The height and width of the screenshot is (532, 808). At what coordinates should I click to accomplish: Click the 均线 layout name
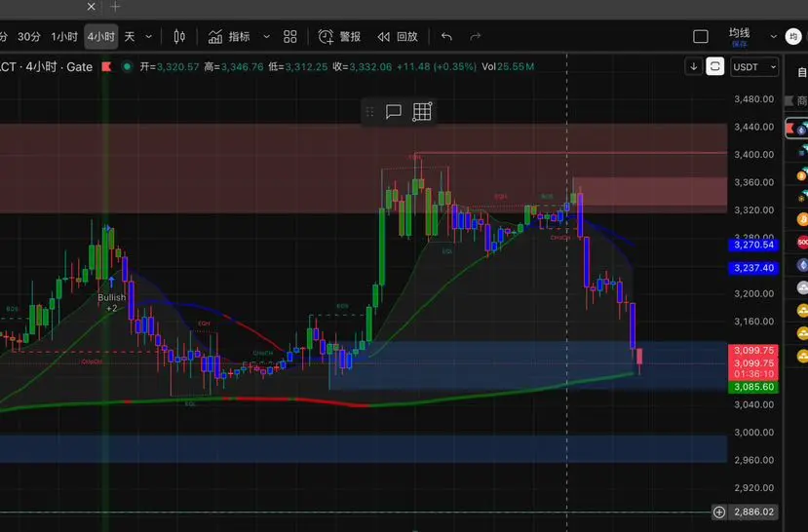[739, 32]
